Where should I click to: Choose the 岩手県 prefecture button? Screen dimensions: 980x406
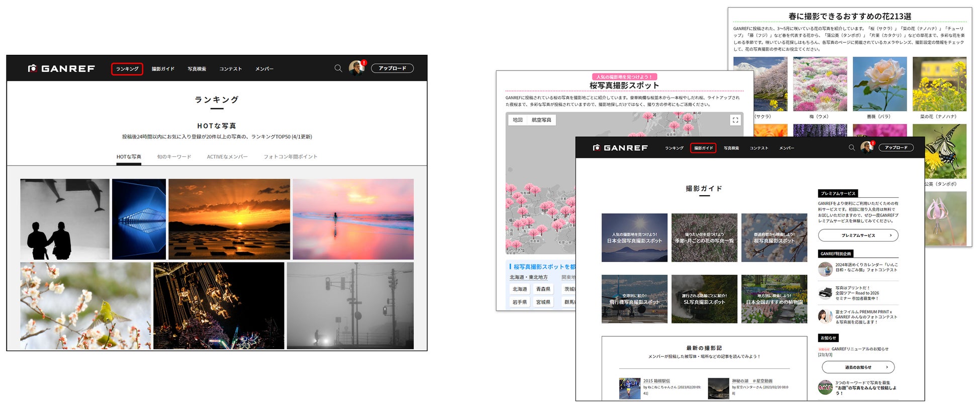520,302
